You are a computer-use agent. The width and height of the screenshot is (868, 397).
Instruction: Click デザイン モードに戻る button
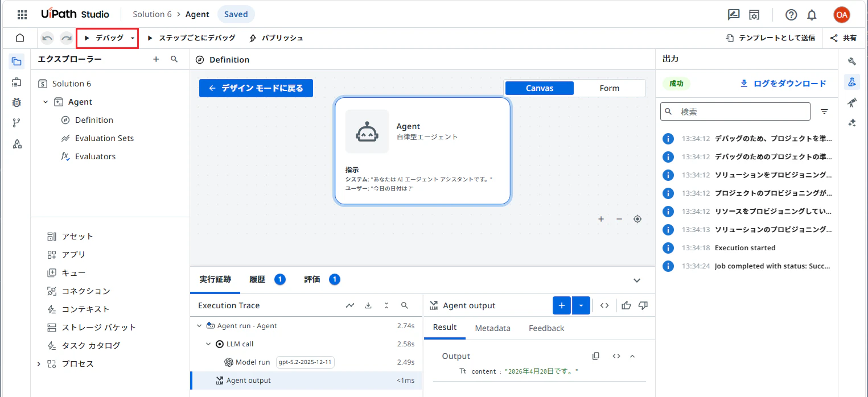(x=256, y=88)
